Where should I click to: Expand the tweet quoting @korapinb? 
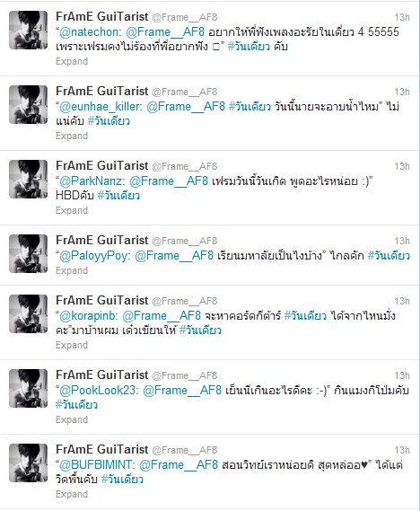tap(72, 345)
